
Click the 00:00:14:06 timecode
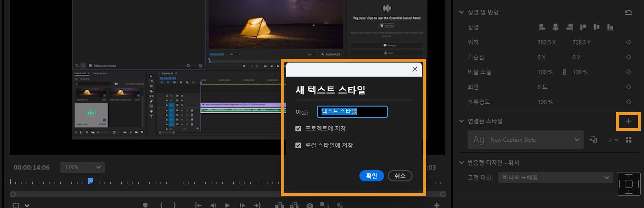point(32,167)
